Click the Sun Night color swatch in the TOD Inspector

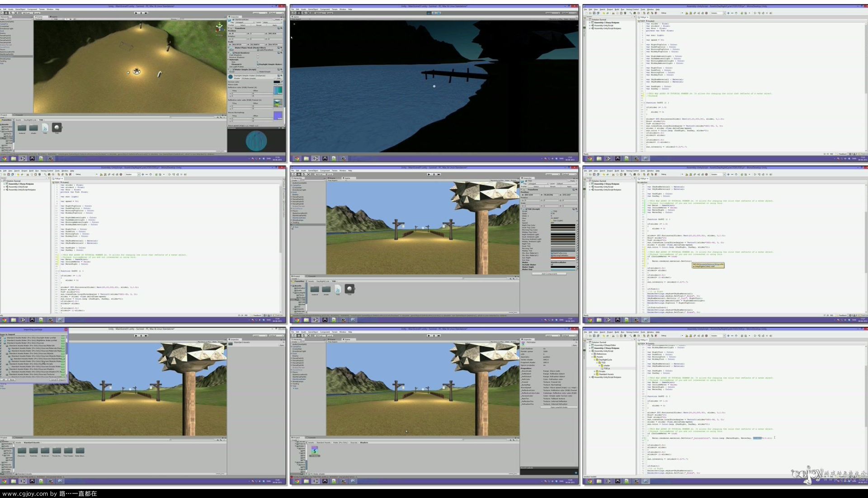[x=563, y=258]
